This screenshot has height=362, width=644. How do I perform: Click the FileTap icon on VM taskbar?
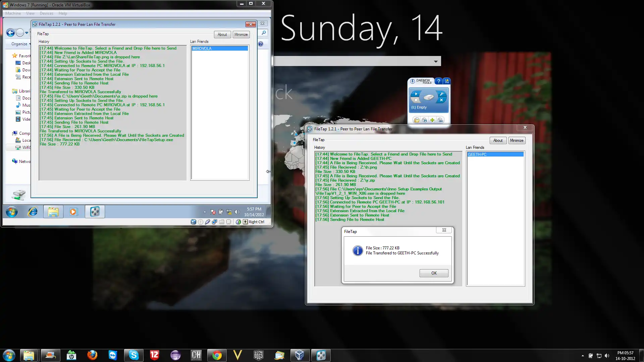click(95, 212)
